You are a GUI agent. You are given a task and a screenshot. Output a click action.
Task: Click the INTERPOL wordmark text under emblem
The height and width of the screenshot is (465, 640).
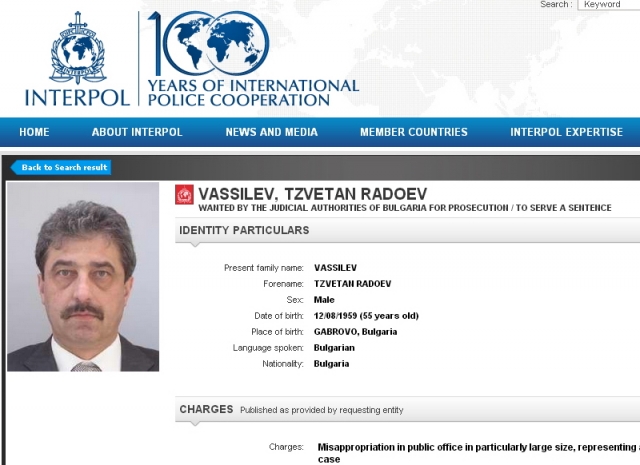pos(77,97)
